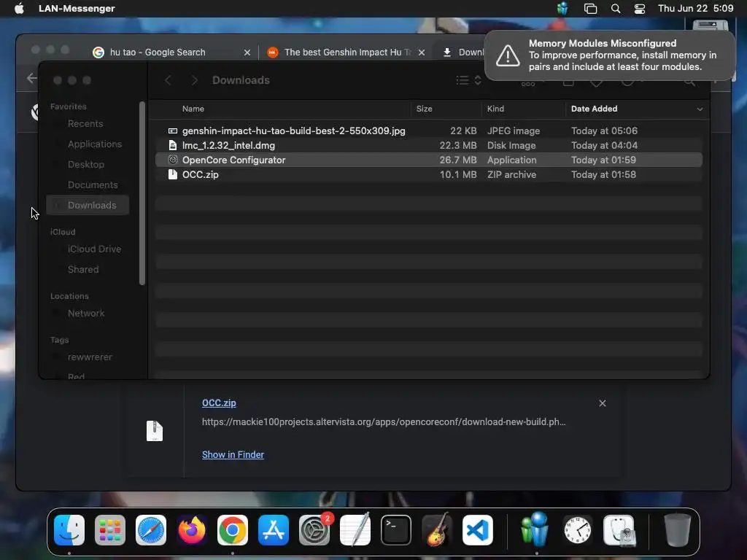
Task: Launch Terminal from the dock
Action: tap(396, 530)
